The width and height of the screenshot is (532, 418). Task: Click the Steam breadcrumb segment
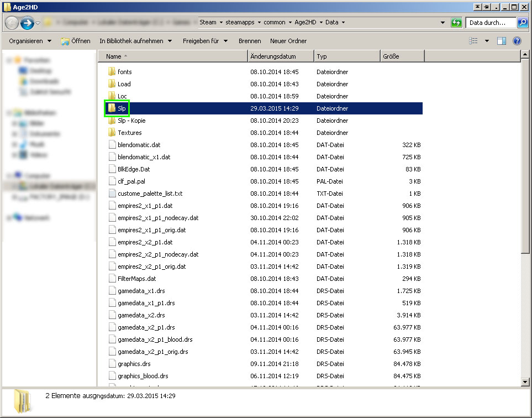pyautogui.click(x=208, y=23)
